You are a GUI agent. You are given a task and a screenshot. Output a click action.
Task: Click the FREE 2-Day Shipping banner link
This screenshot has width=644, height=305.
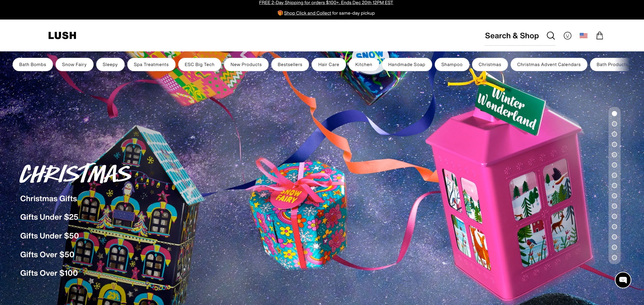[x=326, y=3]
